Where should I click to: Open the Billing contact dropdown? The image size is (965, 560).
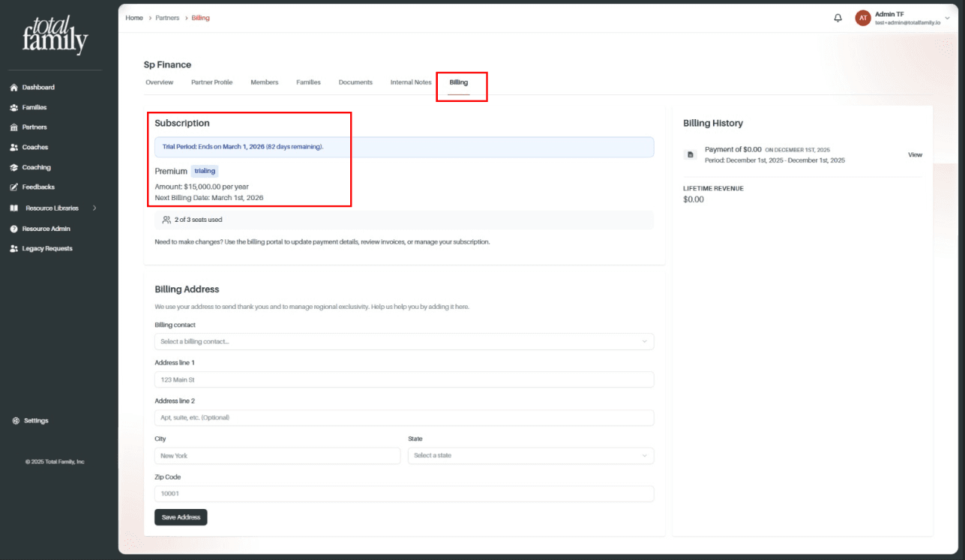404,342
